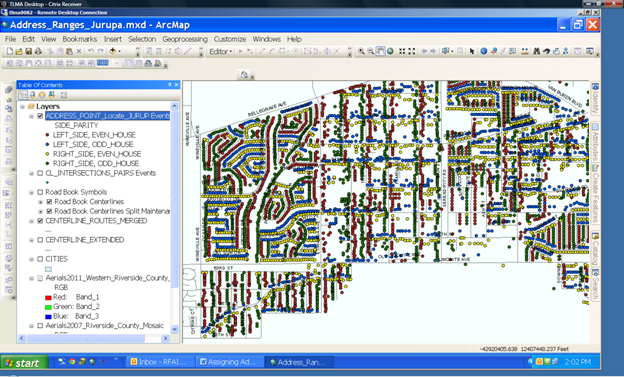
Task: Open the layout zoom percent dropdown
Action: pos(117,63)
